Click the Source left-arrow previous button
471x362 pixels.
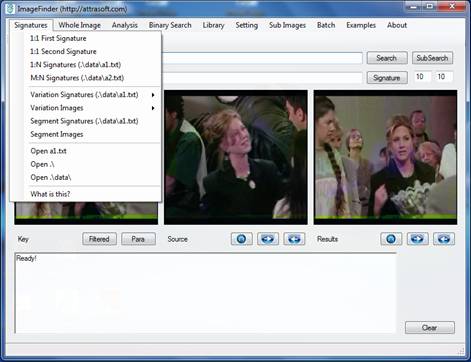click(x=294, y=239)
